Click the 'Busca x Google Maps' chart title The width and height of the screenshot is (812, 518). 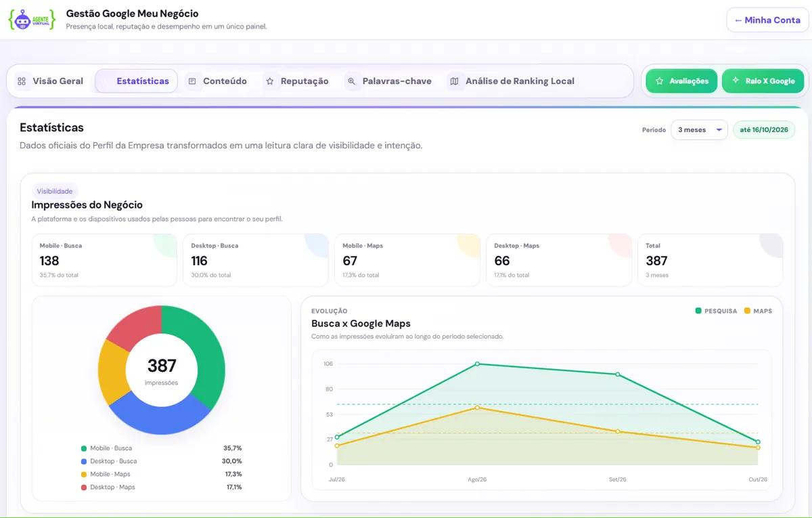(361, 324)
